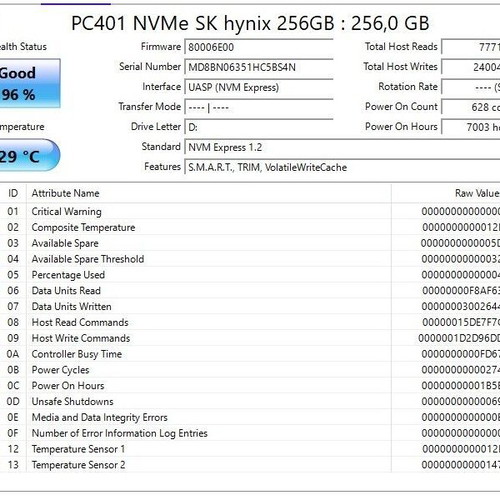The width and height of the screenshot is (500, 500).
Task: Click raw value of Host Write Commands row
Action: tap(459, 338)
